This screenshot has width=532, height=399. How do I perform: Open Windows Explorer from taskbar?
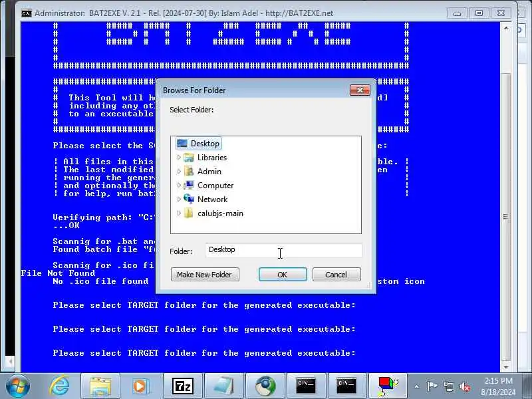100,386
